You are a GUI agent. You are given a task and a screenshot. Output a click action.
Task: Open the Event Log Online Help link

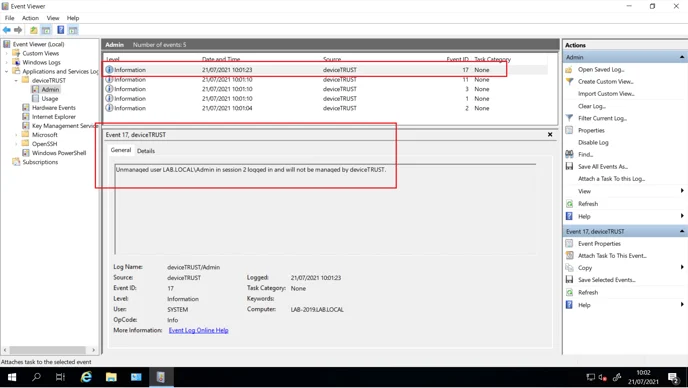pyautogui.click(x=198, y=330)
